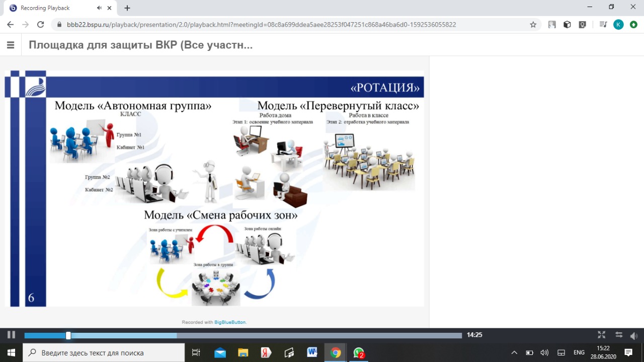This screenshot has width=644, height=362.
Task: Switch the ENG input language
Action: point(579,352)
